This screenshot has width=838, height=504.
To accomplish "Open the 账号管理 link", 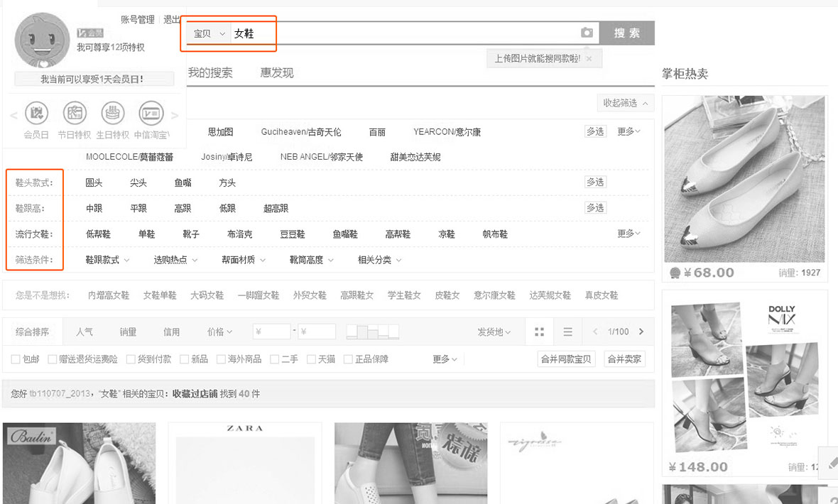I will (137, 20).
